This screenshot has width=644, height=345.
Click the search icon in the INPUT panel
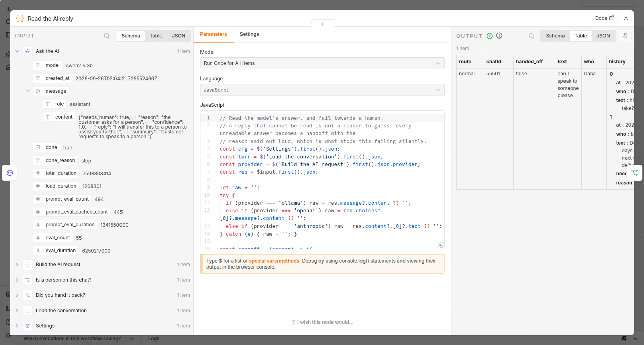pyautogui.click(x=107, y=36)
